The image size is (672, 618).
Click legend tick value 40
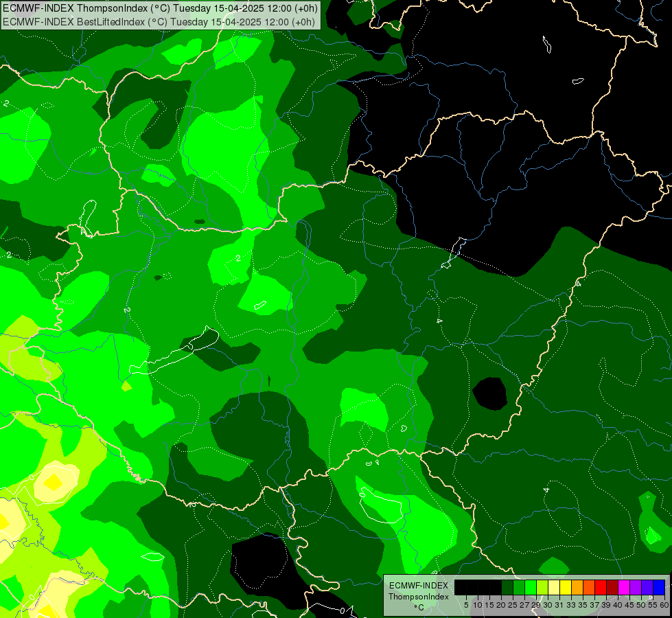(618, 605)
